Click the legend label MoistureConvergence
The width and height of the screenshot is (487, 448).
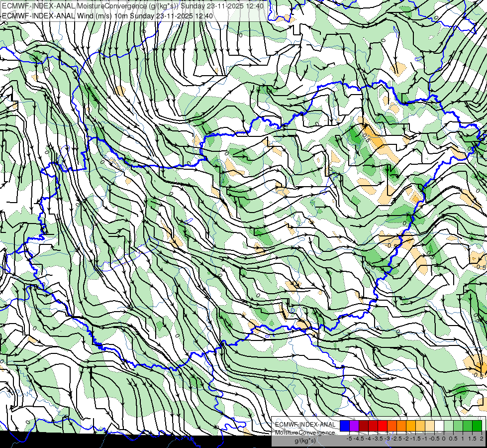click(x=305, y=433)
